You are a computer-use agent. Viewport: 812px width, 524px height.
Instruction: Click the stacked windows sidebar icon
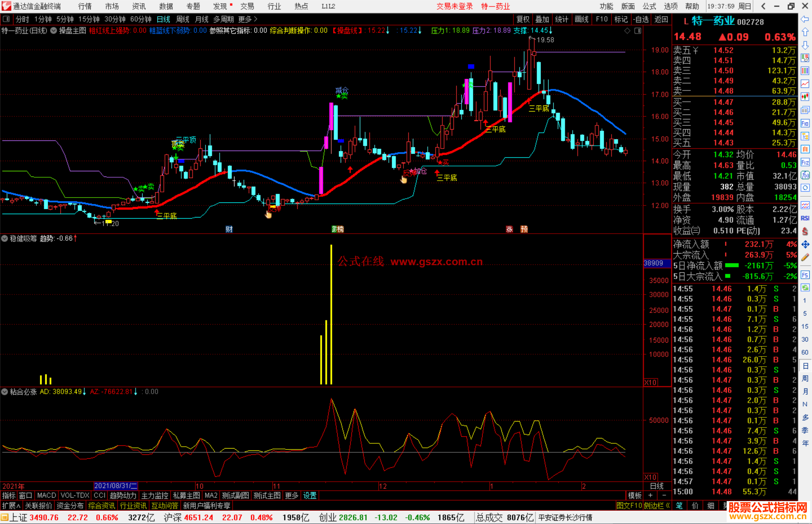pyautogui.click(x=805, y=110)
